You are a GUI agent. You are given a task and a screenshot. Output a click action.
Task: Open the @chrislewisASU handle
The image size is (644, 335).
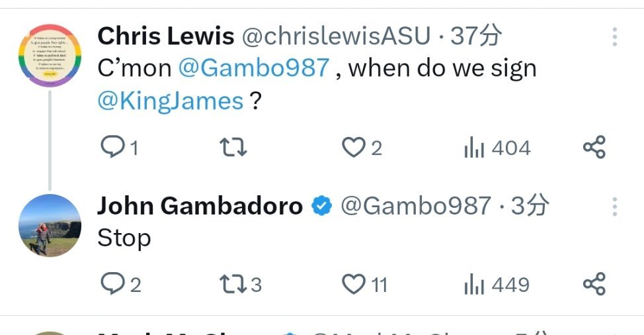click(x=336, y=36)
